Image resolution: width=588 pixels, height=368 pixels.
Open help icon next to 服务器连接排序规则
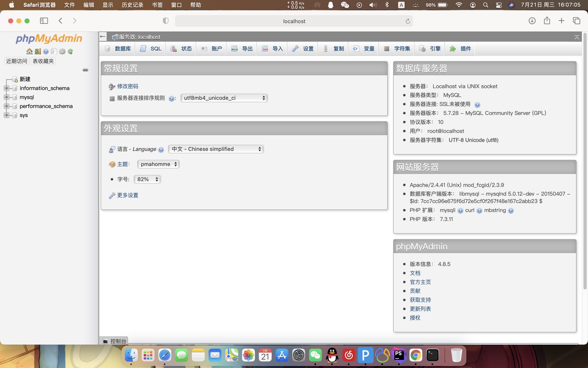point(171,98)
